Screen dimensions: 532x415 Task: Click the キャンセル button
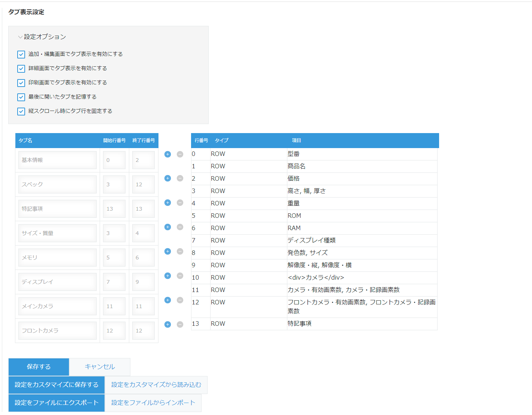[x=100, y=367]
